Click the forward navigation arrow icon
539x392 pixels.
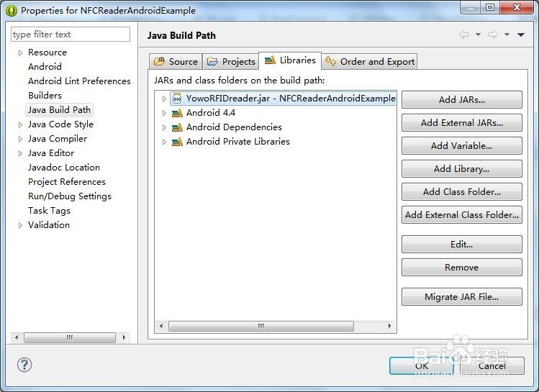(x=493, y=35)
